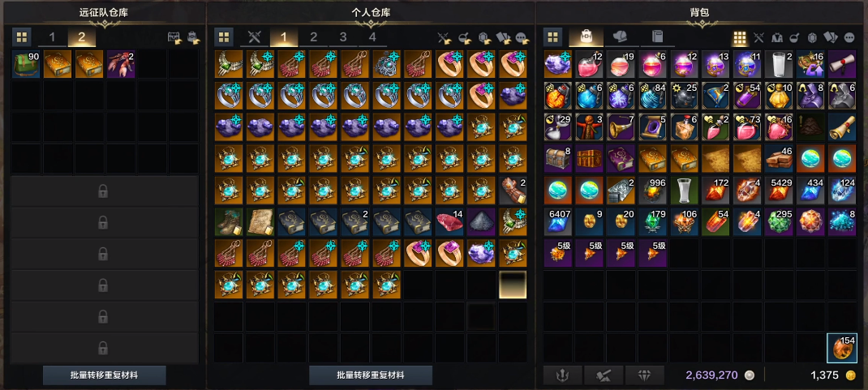Click personal storage 批量转移重复材料 button
Image resolution: width=868 pixels, height=390 pixels.
click(371, 375)
